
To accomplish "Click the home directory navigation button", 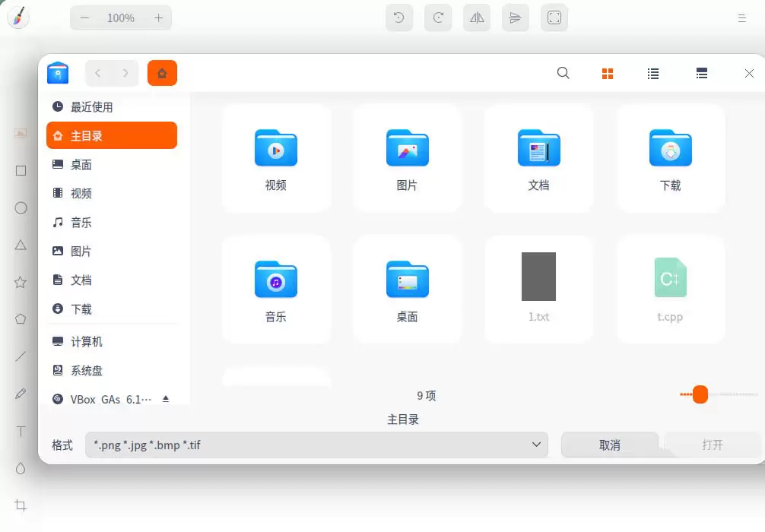I will click(x=162, y=73).
